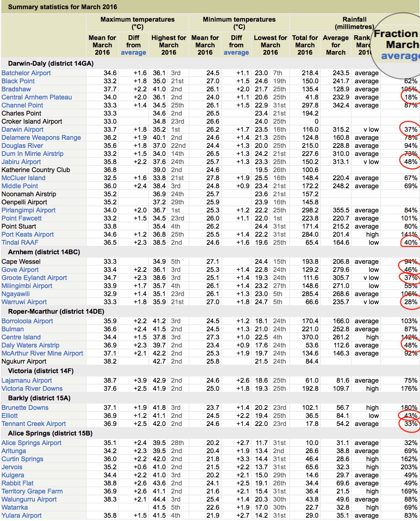Open the Batchelor Airport station link
The width and height of the screenshot is (420, 521).
coord(26,73)
